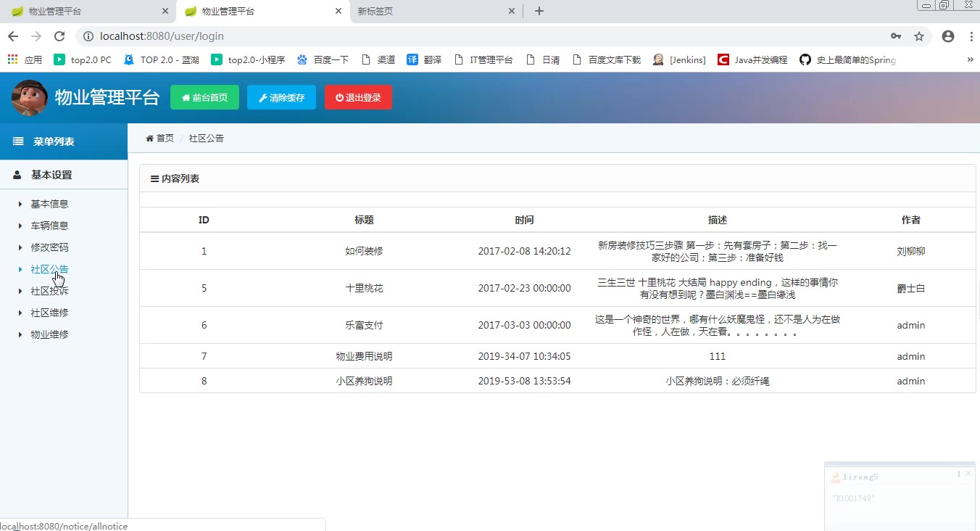Open the saved password key icon
The image size is (980, 531).
click(896, 36)
